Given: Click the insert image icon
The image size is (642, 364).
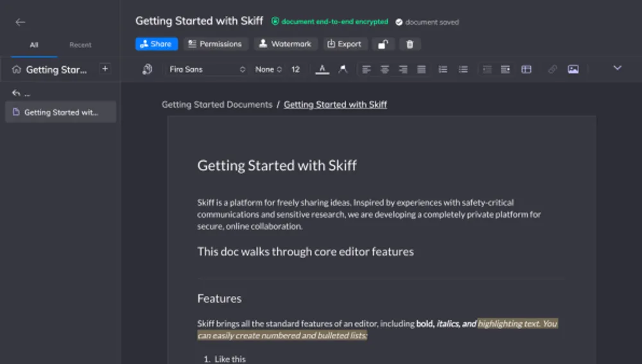Looking at the screenshot, I should [x=573, y=69].
